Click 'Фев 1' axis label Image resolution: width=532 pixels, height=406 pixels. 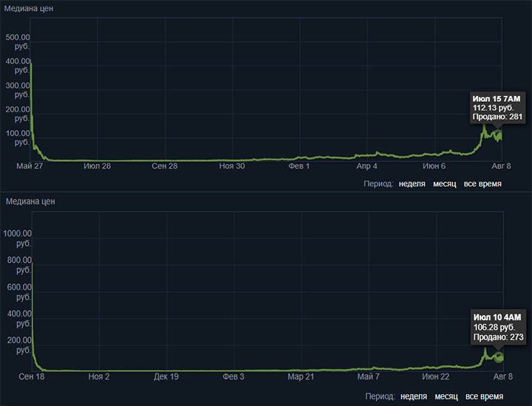pyautogui.click(x=299, y=166)
